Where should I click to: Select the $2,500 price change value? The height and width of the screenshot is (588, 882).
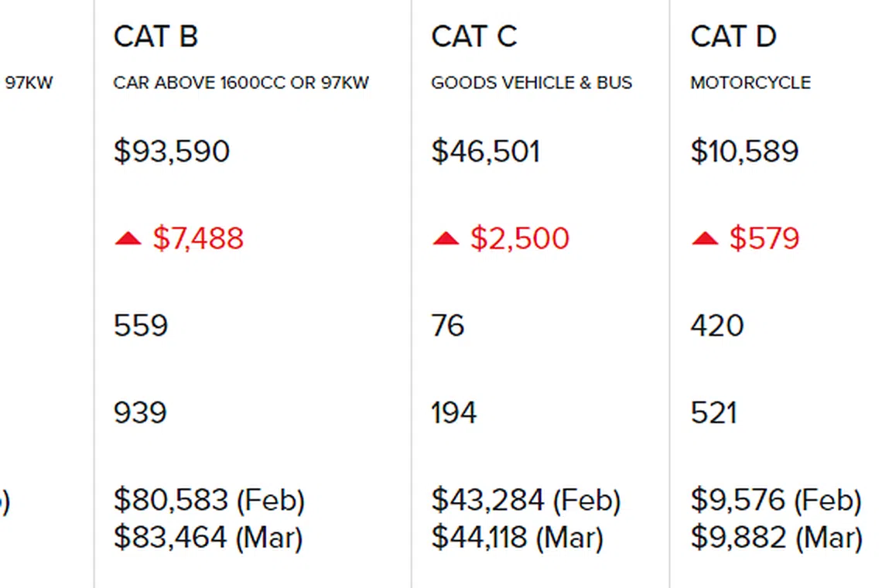coord(519,238)
